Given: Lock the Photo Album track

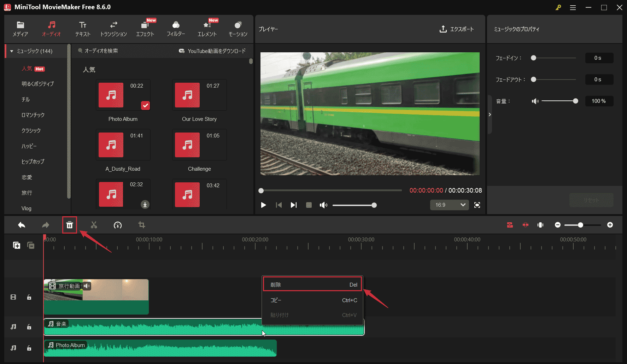Looking at the screenshot, I should (29, 348).
